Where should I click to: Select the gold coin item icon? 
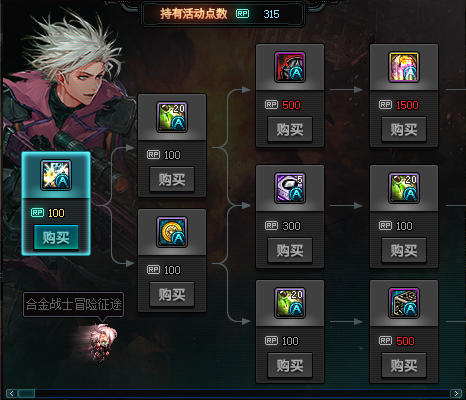(x=172, y=232)
